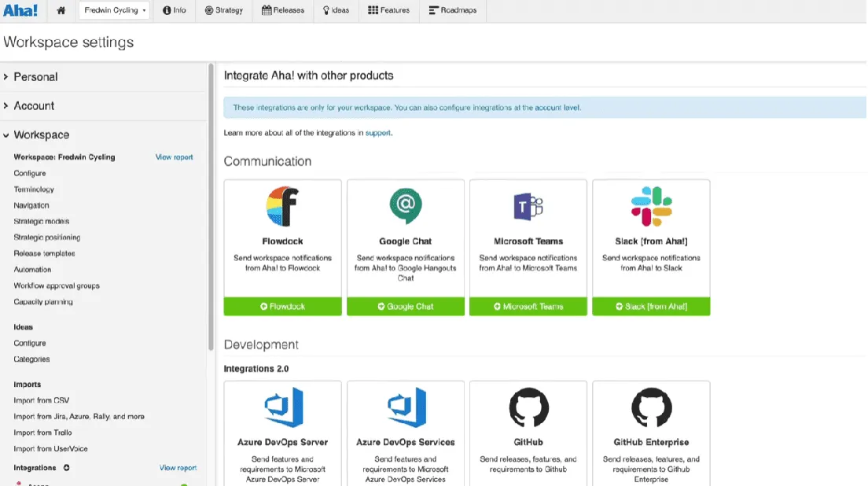
Task: Click the plus icon next to Integrations
Action: pos(66,468)
